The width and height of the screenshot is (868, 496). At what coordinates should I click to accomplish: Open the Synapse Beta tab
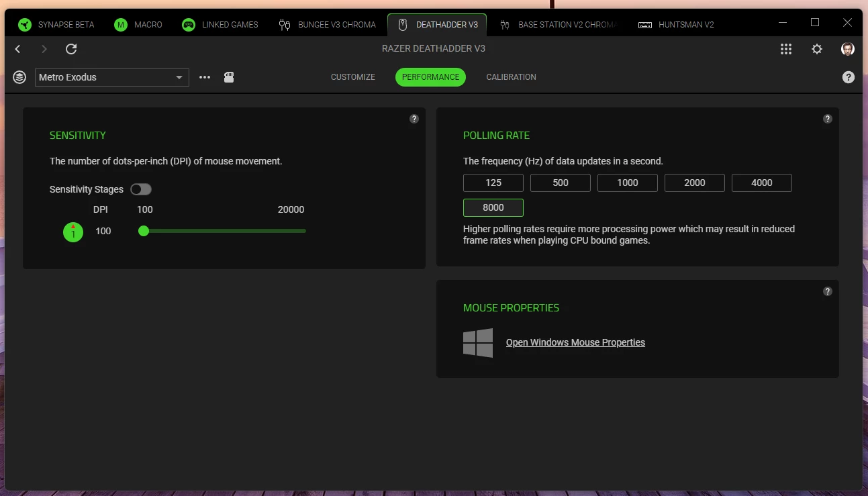coord(56,25)
